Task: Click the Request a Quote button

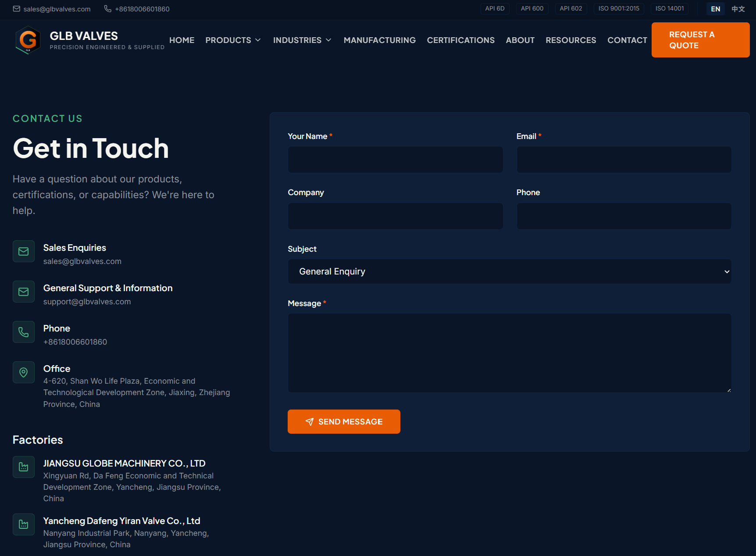Action: (x=700, y=40)
